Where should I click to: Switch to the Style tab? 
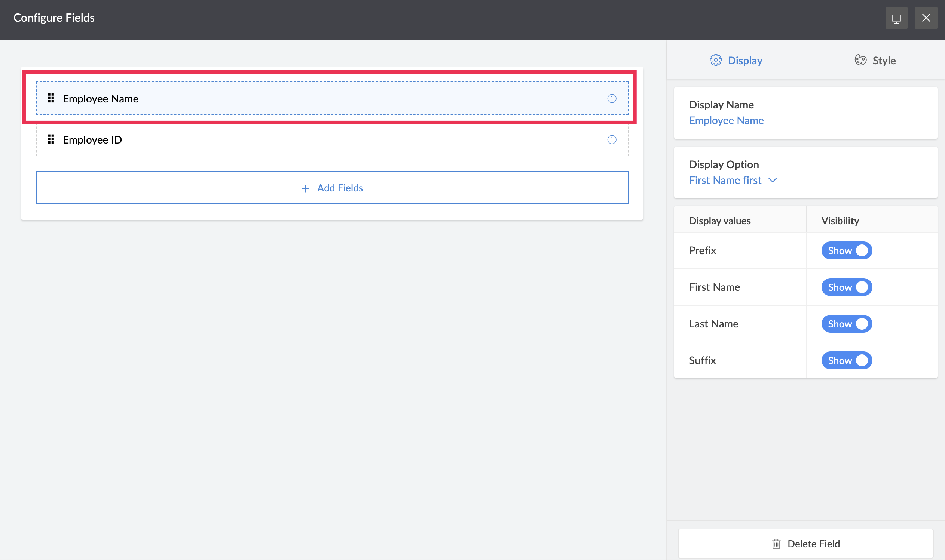(x=875, y=61)
